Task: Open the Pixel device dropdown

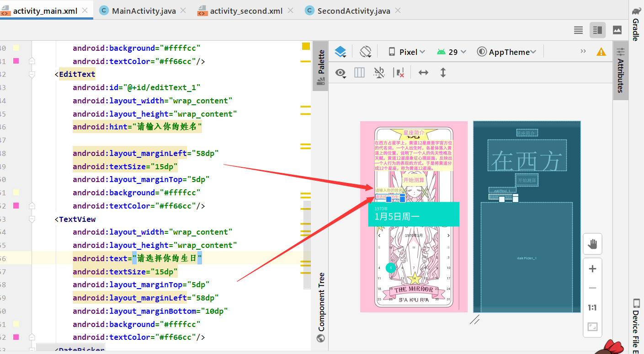Action: pyautogui.click(x=406, y=52)
